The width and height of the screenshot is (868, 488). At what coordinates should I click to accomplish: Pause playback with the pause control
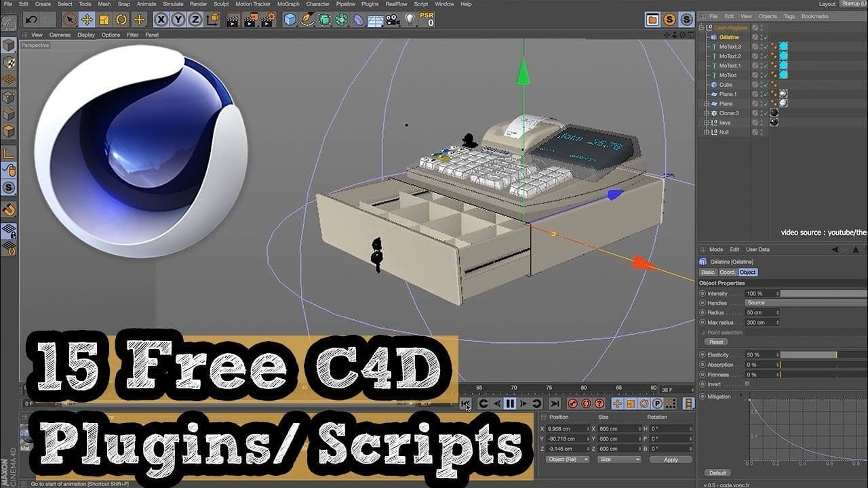[x=510, y=403]
